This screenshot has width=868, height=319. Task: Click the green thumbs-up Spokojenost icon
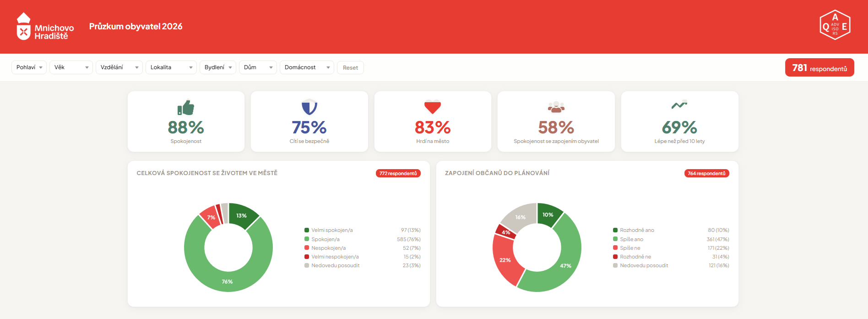(x=186, y=108)
